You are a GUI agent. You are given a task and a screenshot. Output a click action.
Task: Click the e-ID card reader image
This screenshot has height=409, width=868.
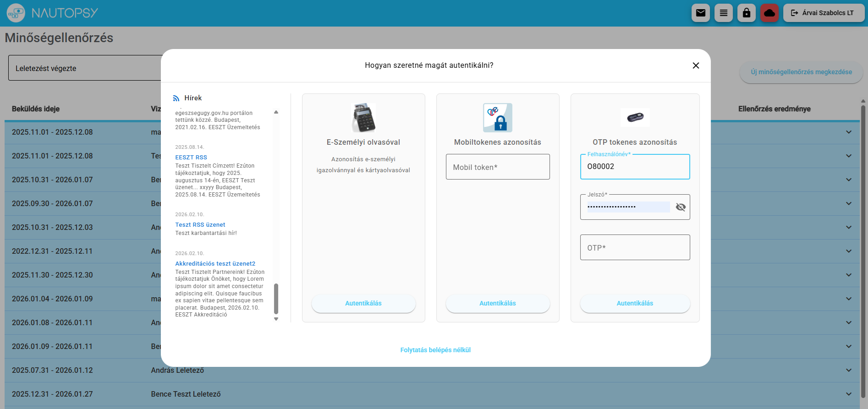[x=363, y=118]
